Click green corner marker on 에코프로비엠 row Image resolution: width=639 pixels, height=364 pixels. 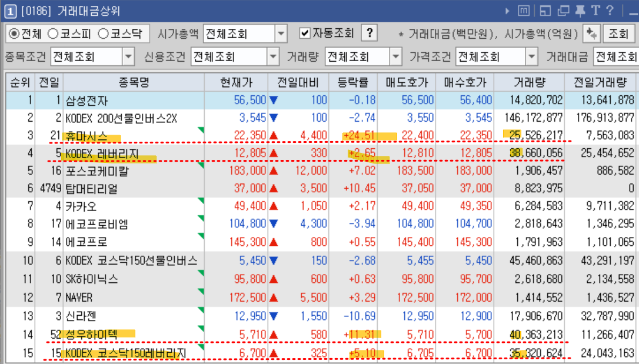tap(201, 218)
